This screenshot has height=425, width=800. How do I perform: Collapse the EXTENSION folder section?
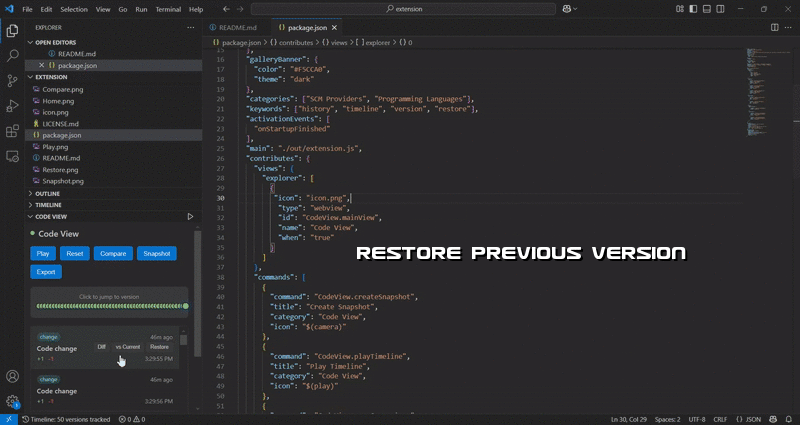pos(31,77)
